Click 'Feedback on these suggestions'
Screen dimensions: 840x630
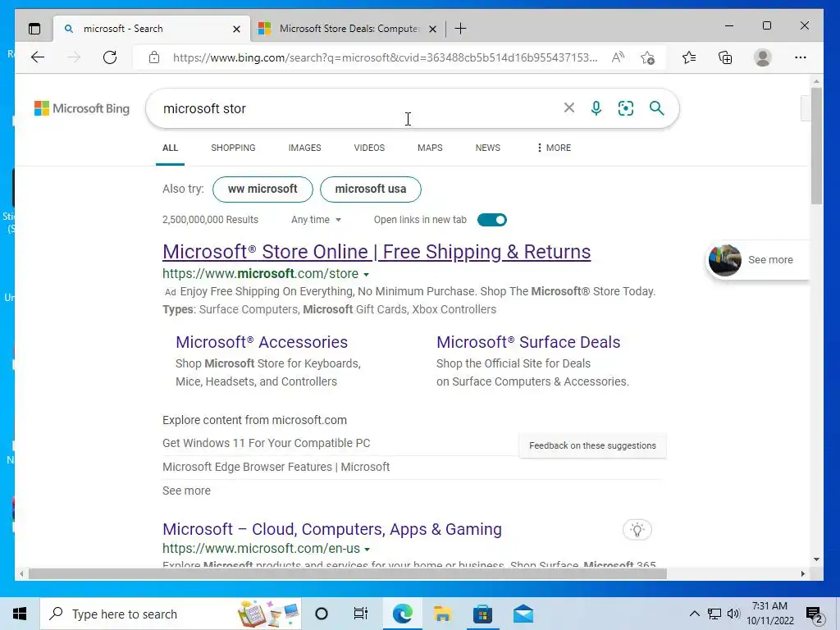[x=592, y=445]
